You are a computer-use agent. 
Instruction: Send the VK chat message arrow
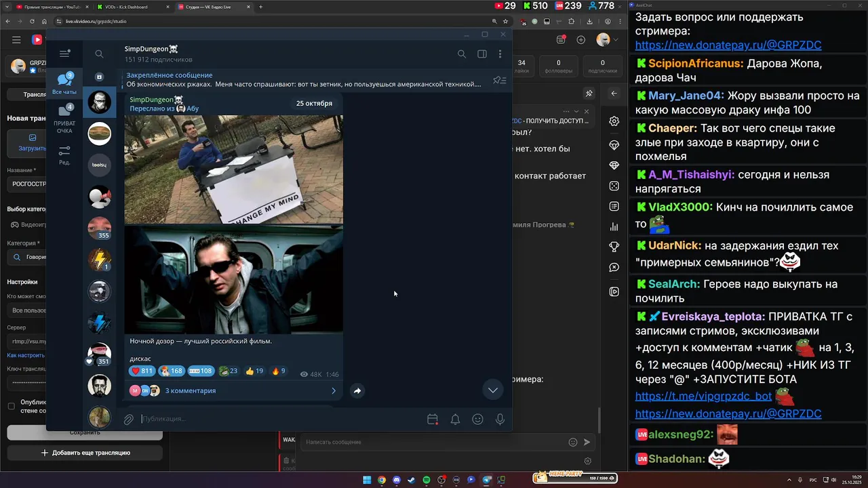point(587,442)
